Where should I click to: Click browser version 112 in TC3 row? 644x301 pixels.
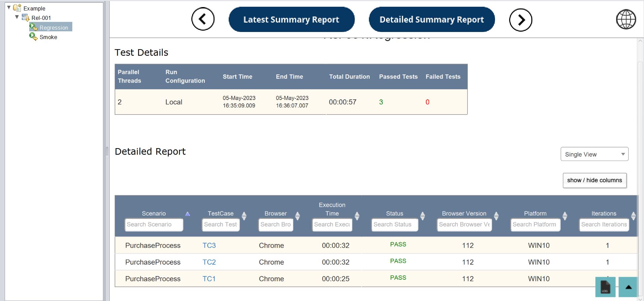468,245
